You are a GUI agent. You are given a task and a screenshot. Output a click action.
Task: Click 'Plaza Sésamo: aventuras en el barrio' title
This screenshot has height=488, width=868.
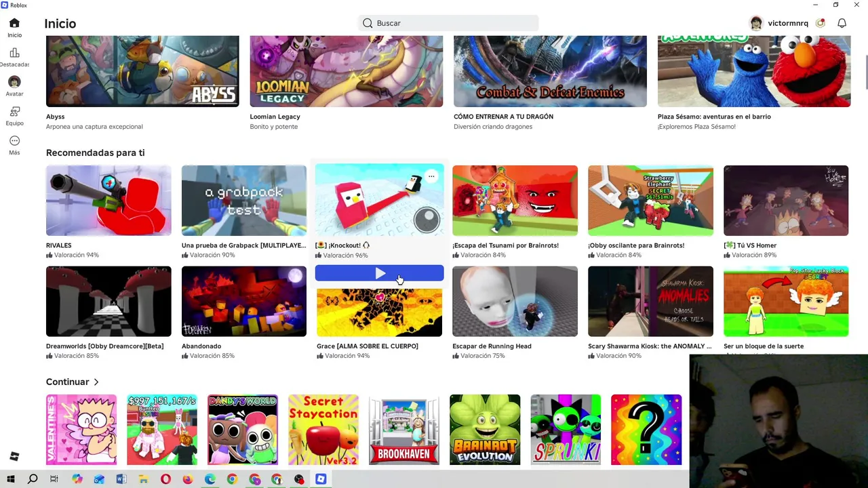[714, 117]
